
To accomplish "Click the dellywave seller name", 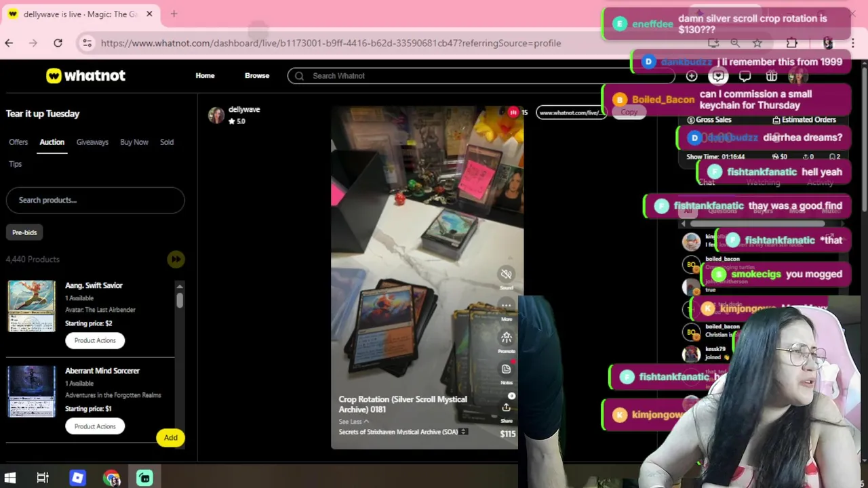I will [244, 109].
